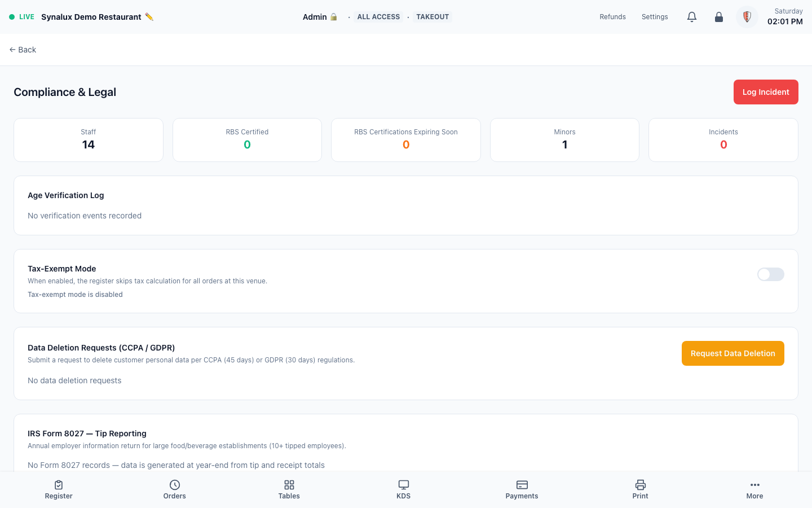Click the pencil edit icon beside restaurant name
Screen dimensions: 812x508
tap(149, 17)
